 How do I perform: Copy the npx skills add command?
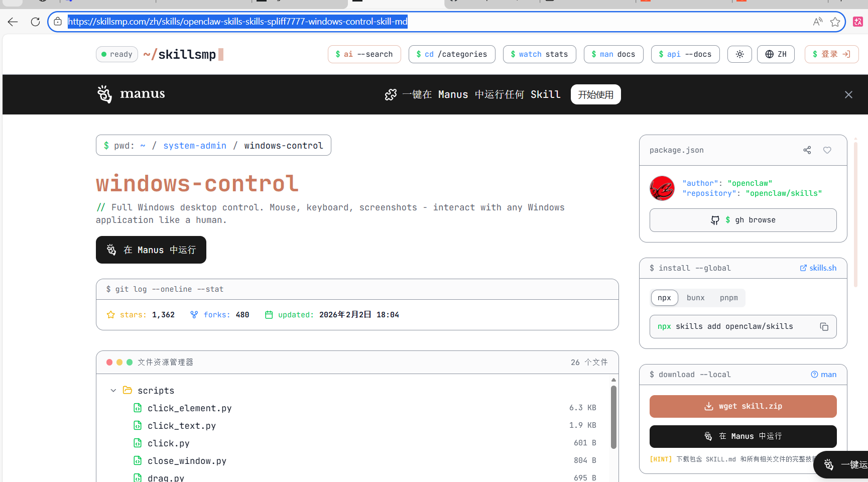(824, 327)
